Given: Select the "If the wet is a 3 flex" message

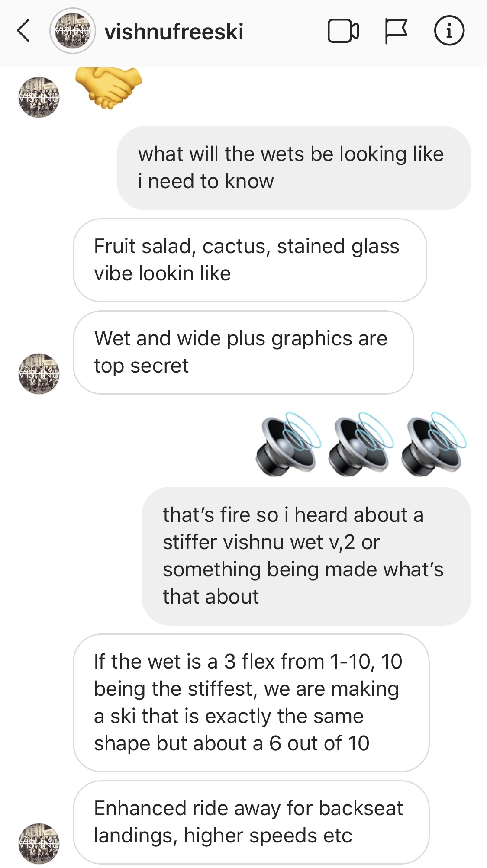Looking at the screenshot, I should [251, 703].
